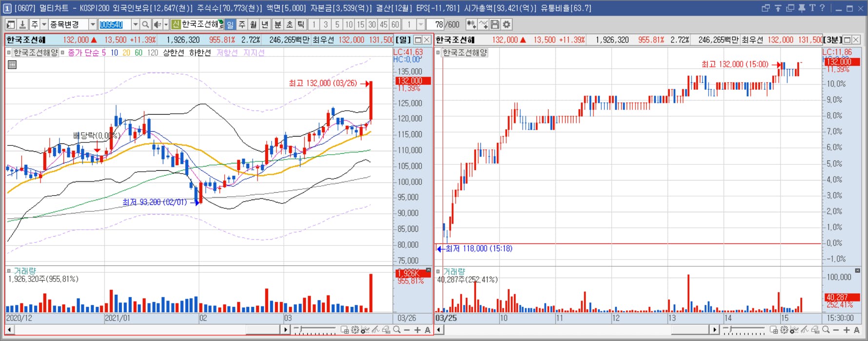Click the T font icon in title bar
This screenshot has height=341, width=868.
(x=812, y=8)
